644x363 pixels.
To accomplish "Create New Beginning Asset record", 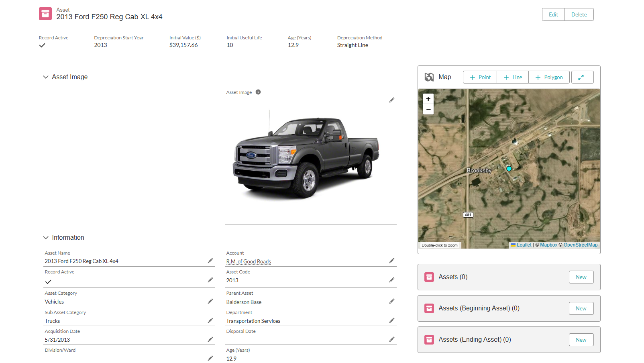I will [x=581, y=308].
